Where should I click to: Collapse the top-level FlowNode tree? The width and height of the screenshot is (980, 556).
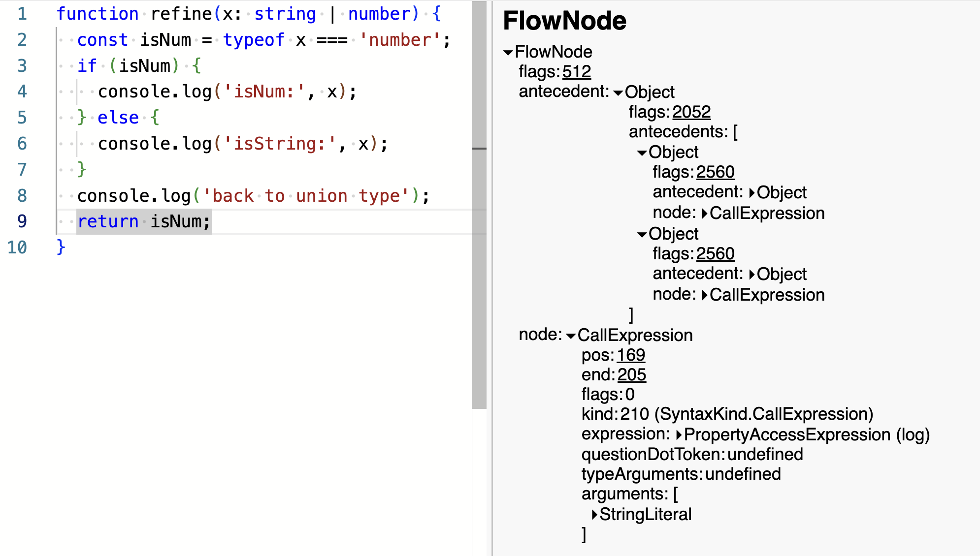(508, 53)
